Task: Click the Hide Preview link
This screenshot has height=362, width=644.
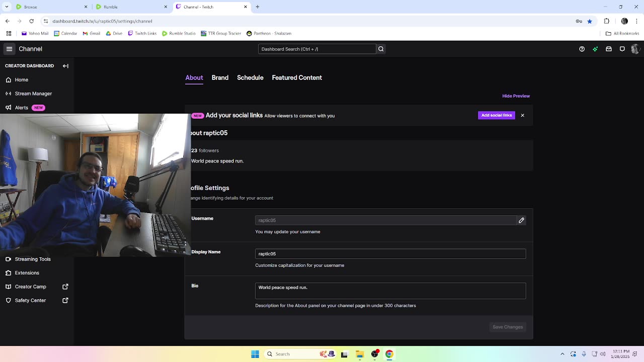Action: (x=516, y=96)
